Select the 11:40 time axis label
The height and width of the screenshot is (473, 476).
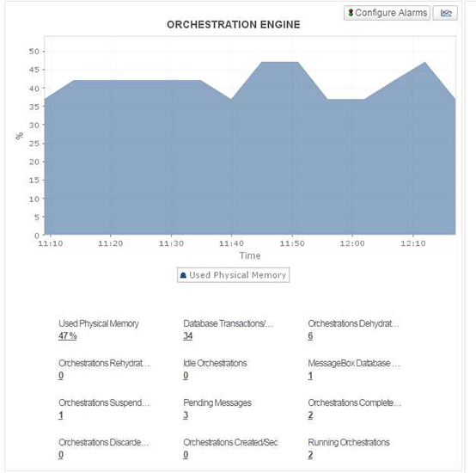point(231,243)
